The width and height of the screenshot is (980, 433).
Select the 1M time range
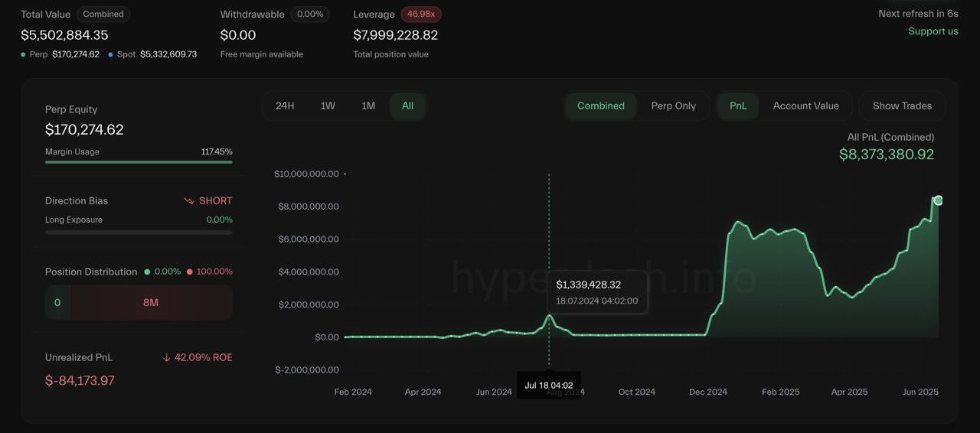coord(368,106)
